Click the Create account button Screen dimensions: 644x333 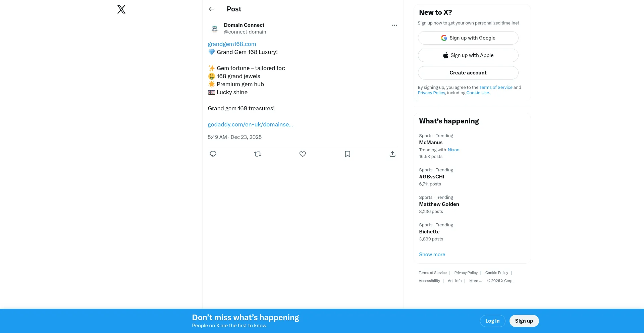468,73
